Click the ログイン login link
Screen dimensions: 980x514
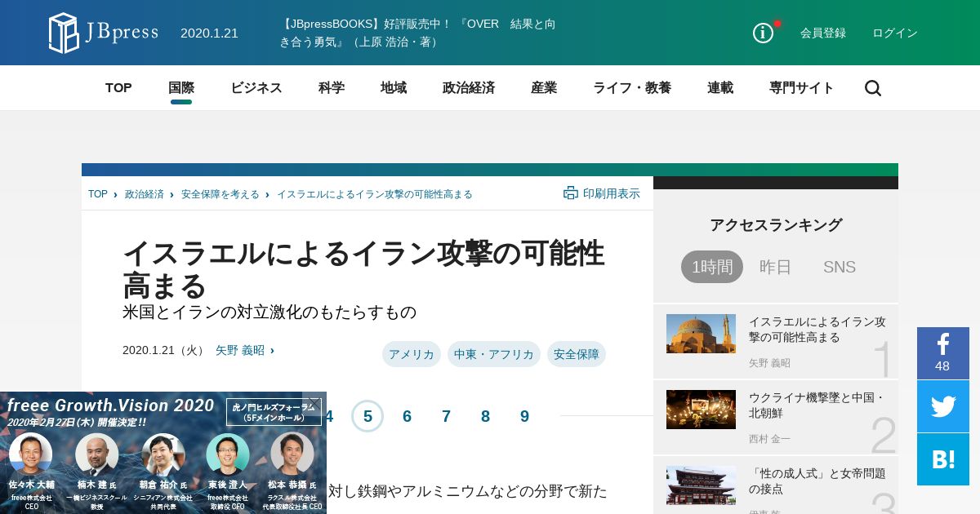point(895,33)
